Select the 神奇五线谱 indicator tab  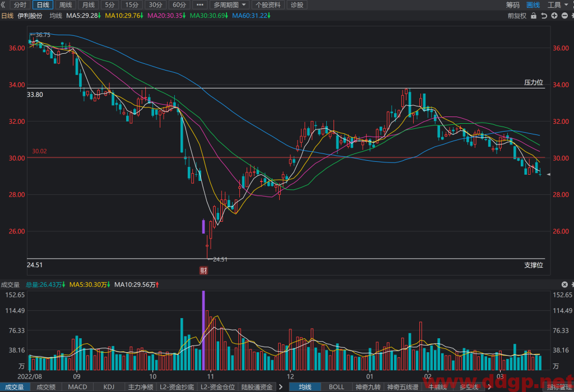coord(402,387)
